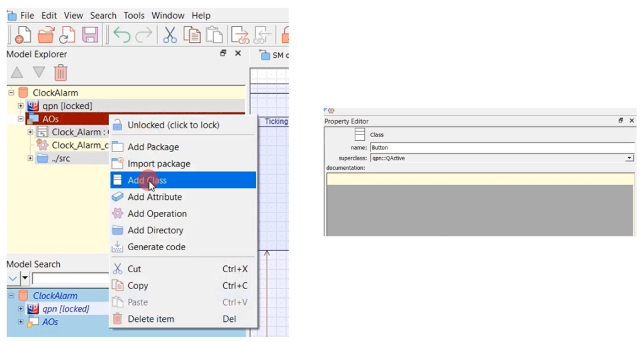Click the Open Model folder icon
The width and height of the screenshot is (644, 342).
point(45,35)
